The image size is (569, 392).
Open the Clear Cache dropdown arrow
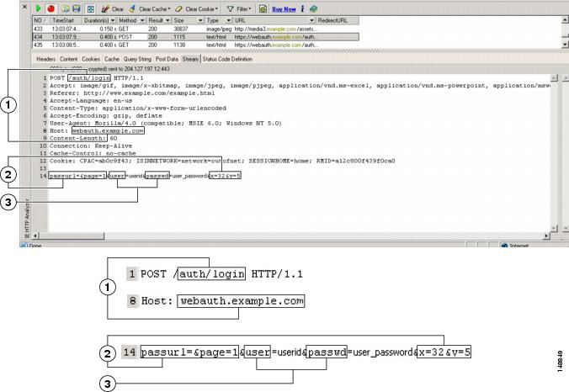pos(169,8)
